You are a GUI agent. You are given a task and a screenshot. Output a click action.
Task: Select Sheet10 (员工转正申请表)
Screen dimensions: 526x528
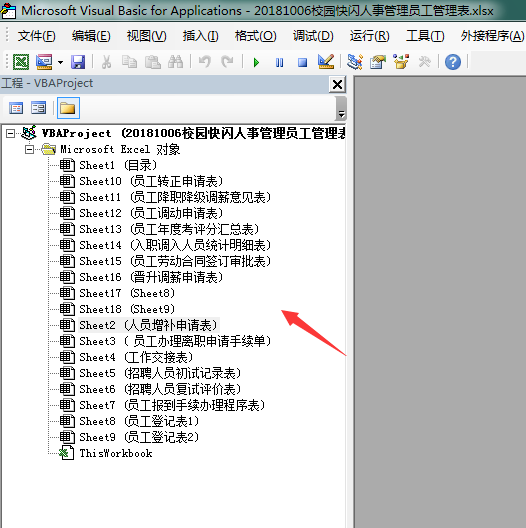coord(151,181)
